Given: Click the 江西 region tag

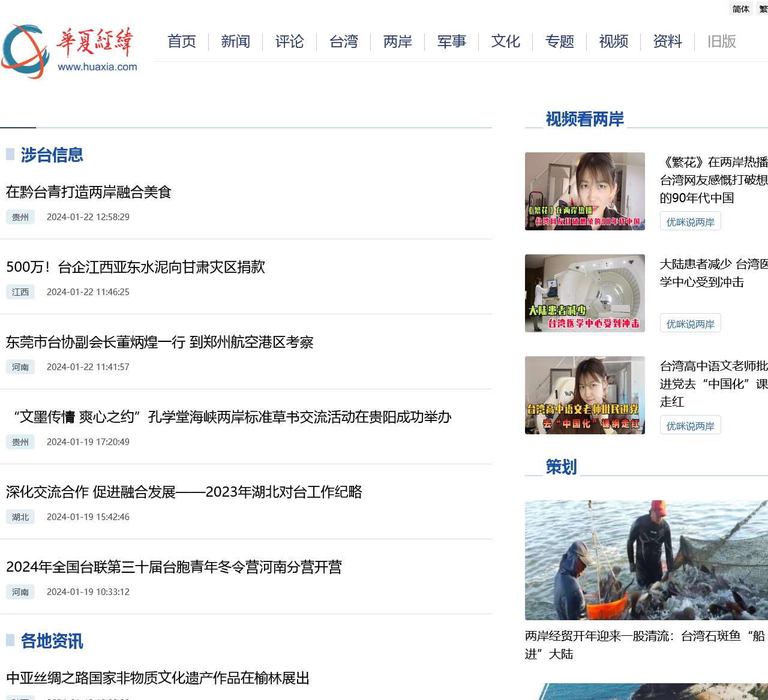Looking at the screenshot, I should (20, 292).
